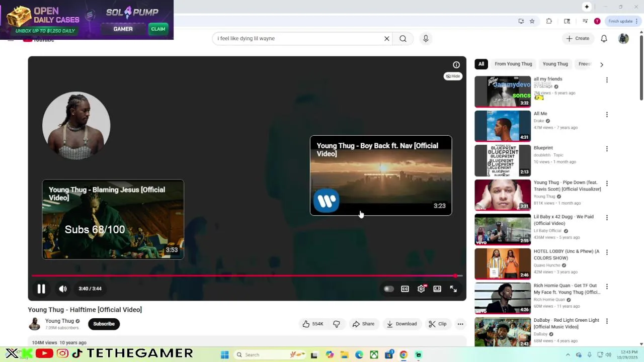Pause the video playback
This screenshot has height=362, width=644.
pyautogui.click(x=41, y=289)
